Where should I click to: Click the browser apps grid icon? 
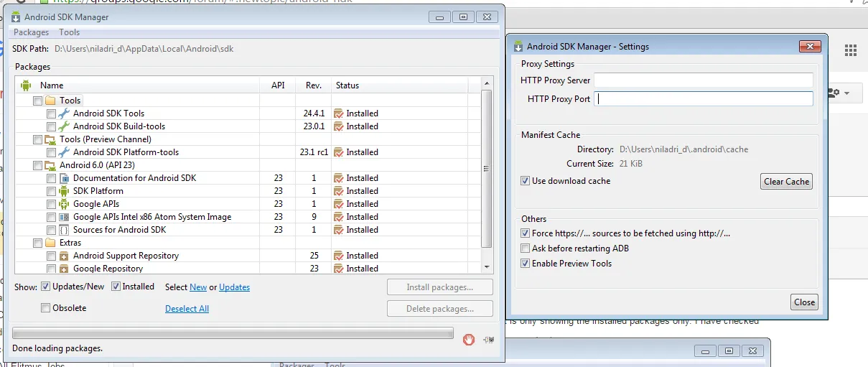coord(851,50)
